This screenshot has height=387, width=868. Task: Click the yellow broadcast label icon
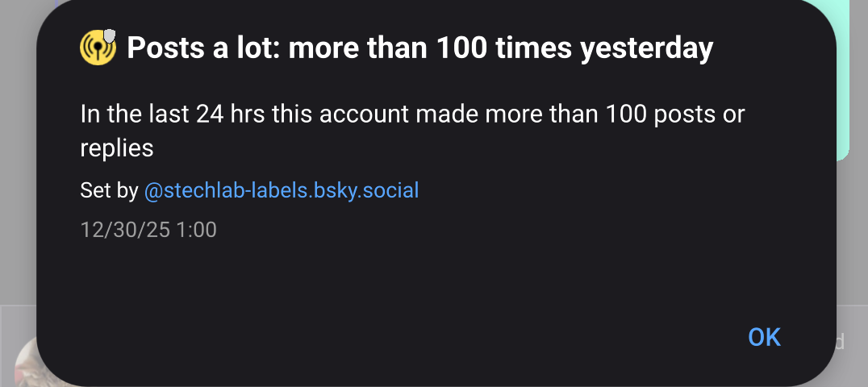[x=97, y=49]
